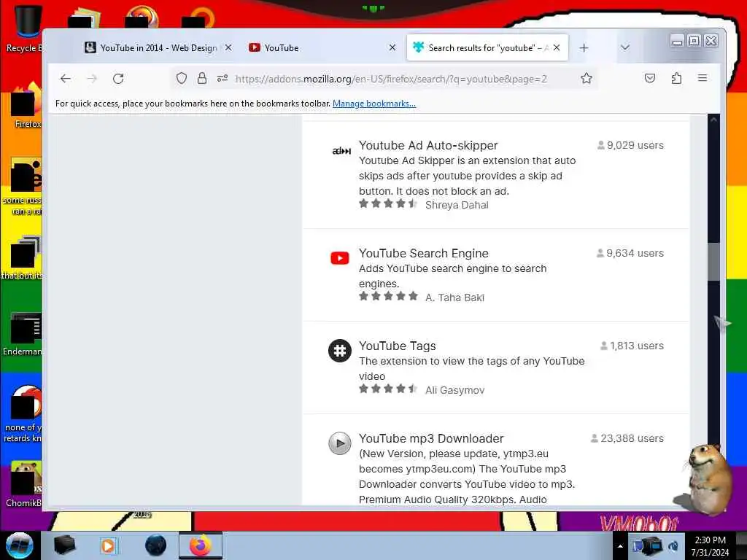Screen dimensions: 747x560
Task: Click the author name Shreya Dahal
Action: click(x=457, y=205)
